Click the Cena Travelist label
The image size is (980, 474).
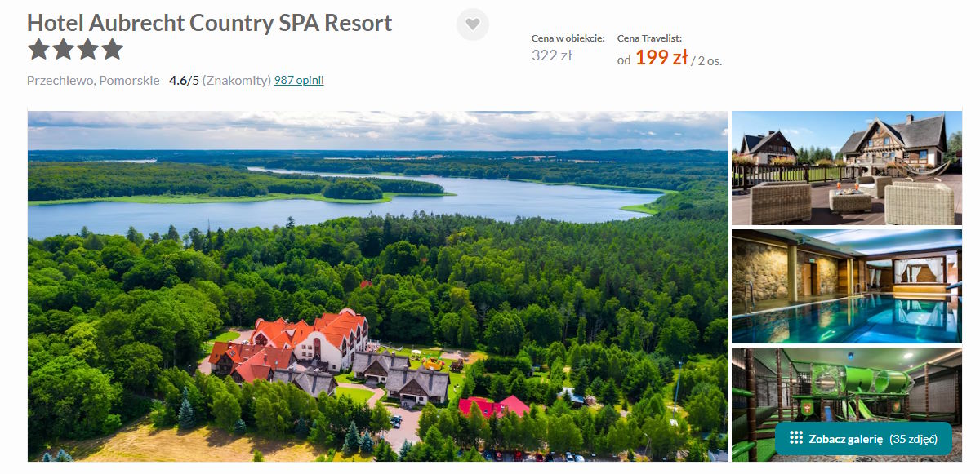(x=649, y=38)
